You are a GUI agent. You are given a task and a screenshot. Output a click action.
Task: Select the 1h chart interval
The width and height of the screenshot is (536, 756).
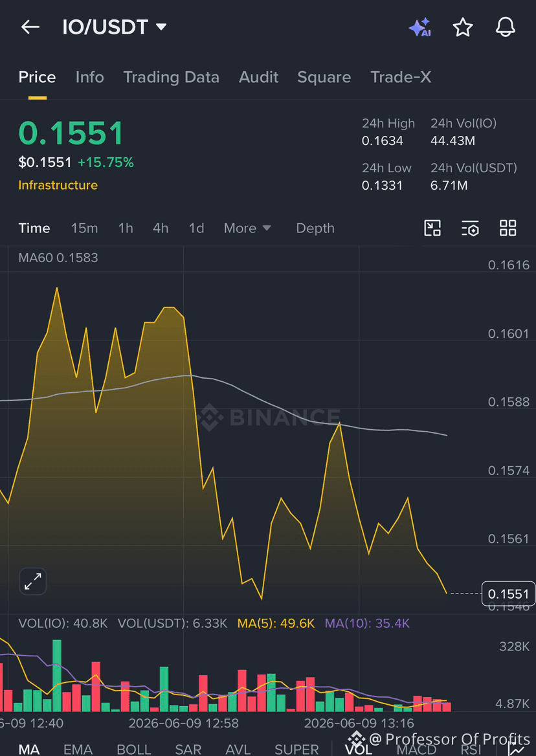coord(126,228)
